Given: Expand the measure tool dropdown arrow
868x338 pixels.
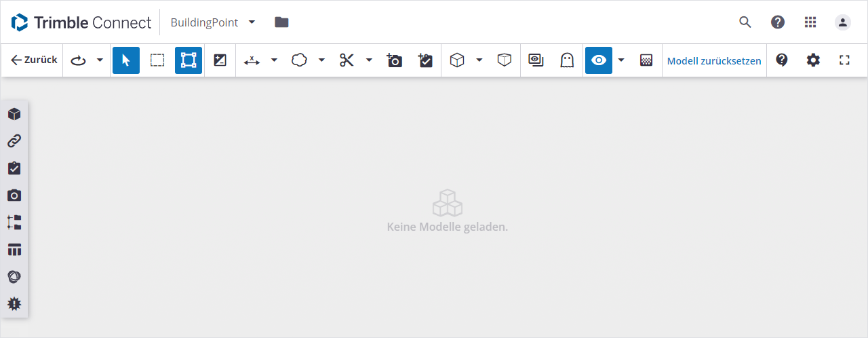Looking at the screenshot, I should (275, 60).
